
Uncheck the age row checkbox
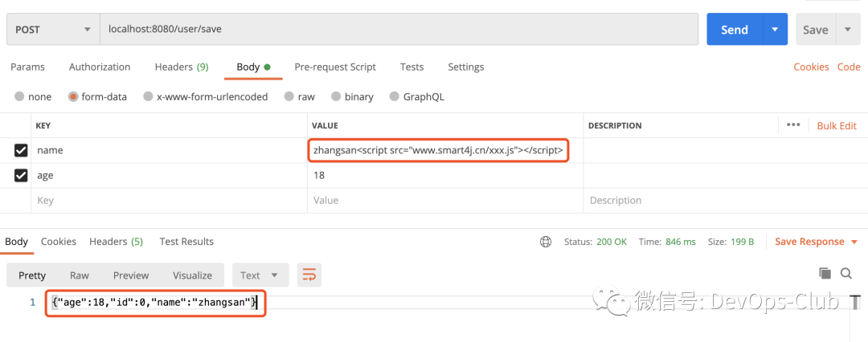tap(21, 176)
